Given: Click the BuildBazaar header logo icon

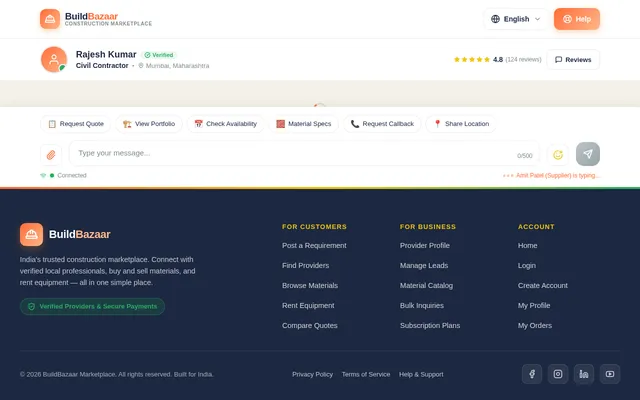Looking at the screenshot, I should click(50, 19).
